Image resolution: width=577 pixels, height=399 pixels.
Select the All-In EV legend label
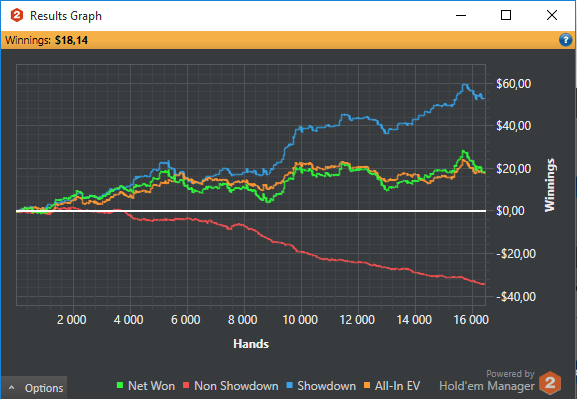click(397, 386)
